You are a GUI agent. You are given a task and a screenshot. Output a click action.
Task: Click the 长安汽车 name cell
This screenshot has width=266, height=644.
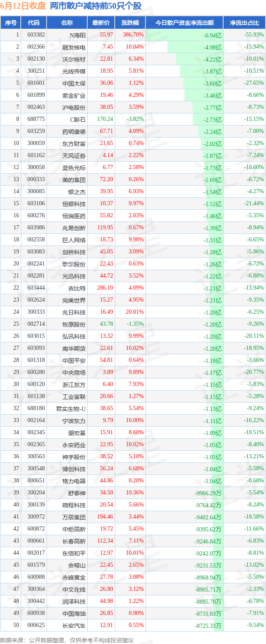pos(67,625)
